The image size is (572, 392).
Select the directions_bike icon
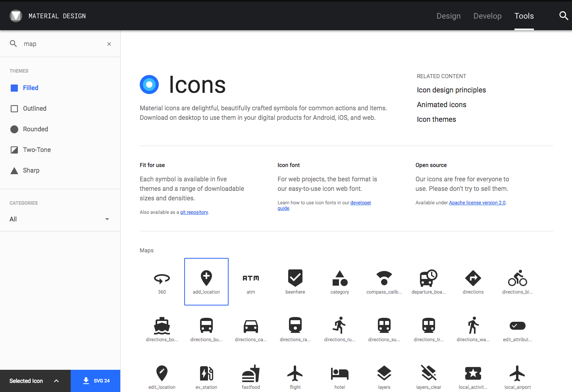[517, 281]
